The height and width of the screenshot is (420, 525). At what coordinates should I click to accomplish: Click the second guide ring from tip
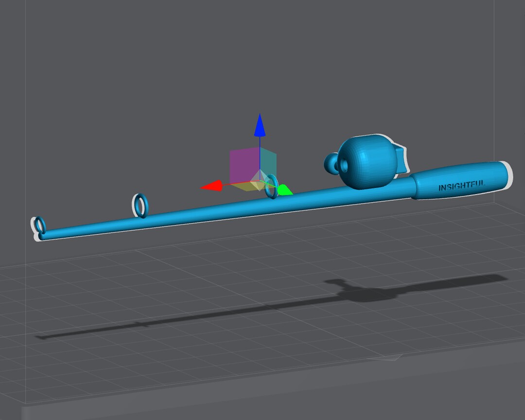[140, 205]
